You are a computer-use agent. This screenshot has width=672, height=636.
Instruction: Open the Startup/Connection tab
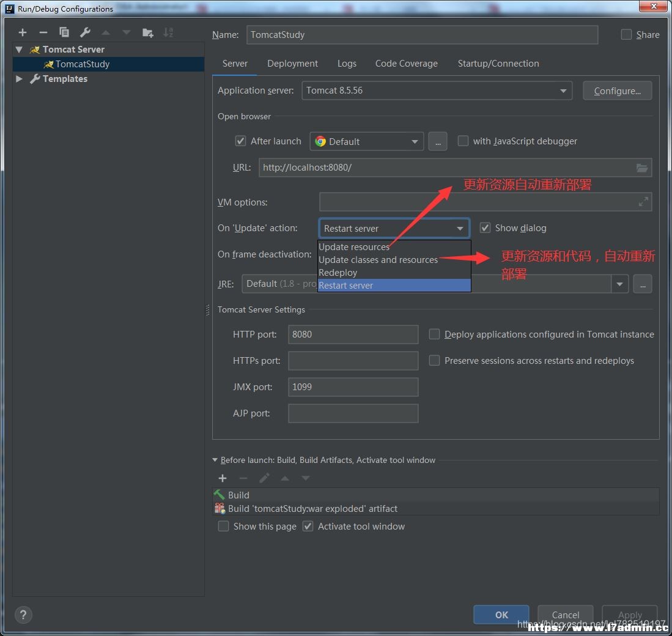tap(498, 64)
